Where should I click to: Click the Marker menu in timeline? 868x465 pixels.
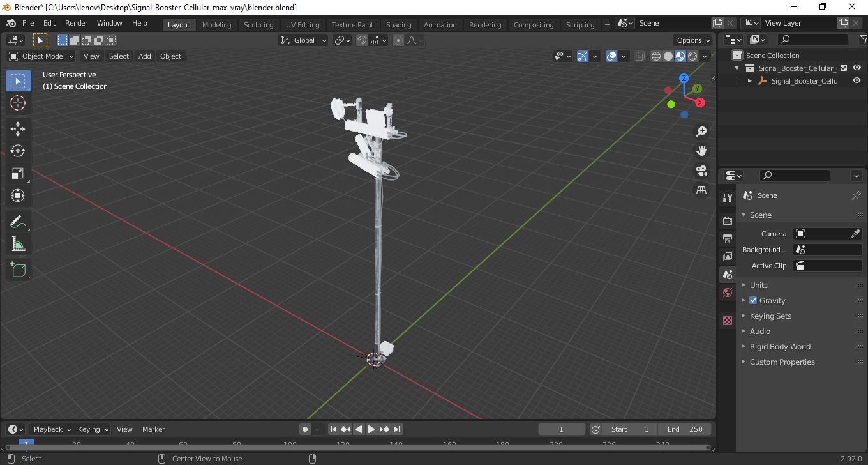click(x=153, y=429)
